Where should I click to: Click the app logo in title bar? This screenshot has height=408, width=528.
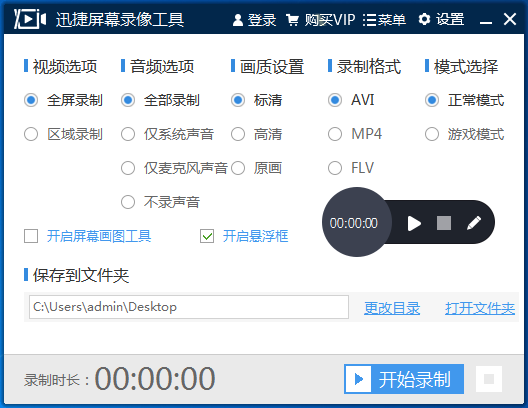(30, 19)
